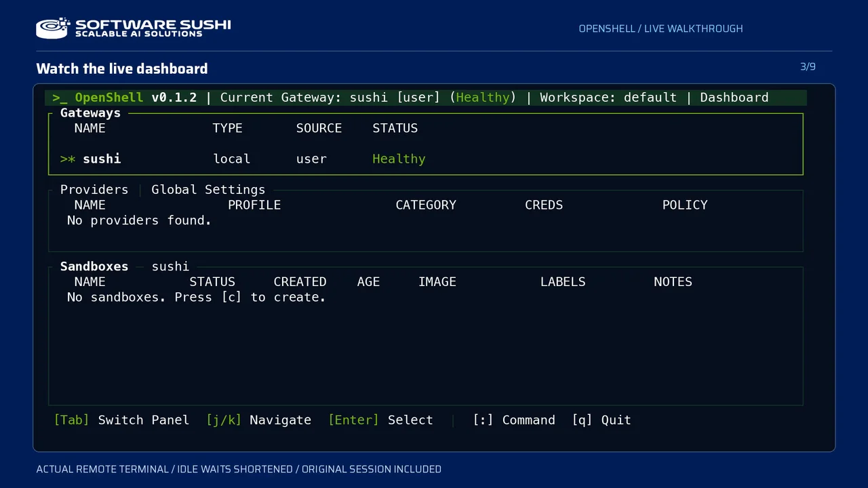Click the IMAGE column header

click(x=437, y=282)
